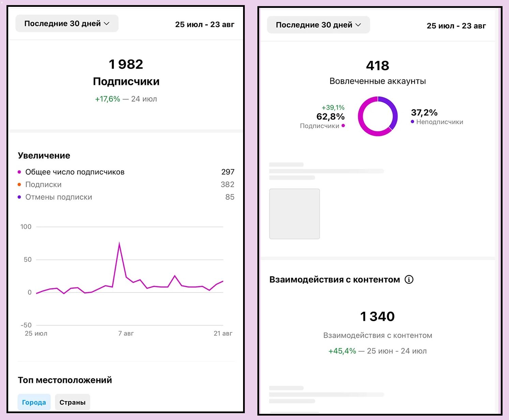Click the pink dot next to Подписчики 62,8%
The width and height of the screenshot is (509, 420).
[343, 126]
